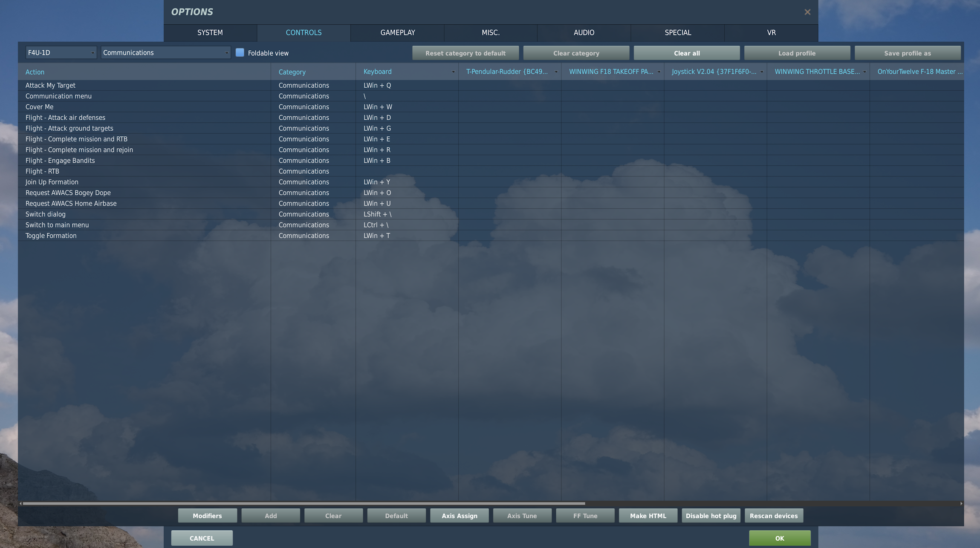
Task: Toggle the Foldable view checkbox
Action: pos(240,52)
